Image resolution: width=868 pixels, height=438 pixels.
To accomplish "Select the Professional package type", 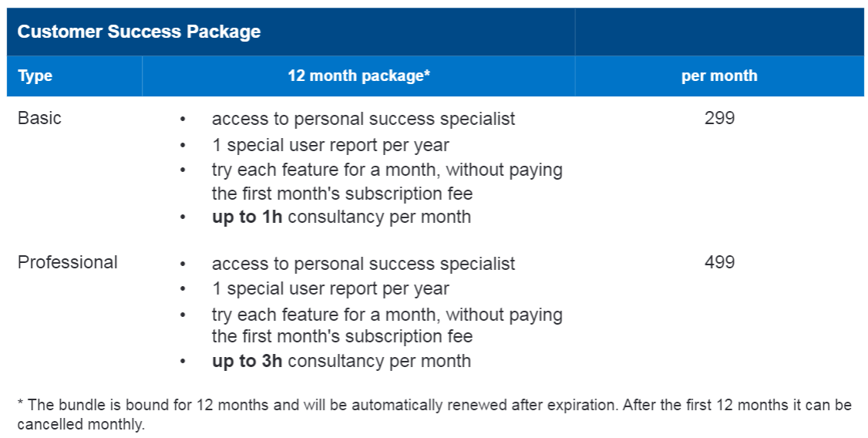I will (x=68, y=262).
